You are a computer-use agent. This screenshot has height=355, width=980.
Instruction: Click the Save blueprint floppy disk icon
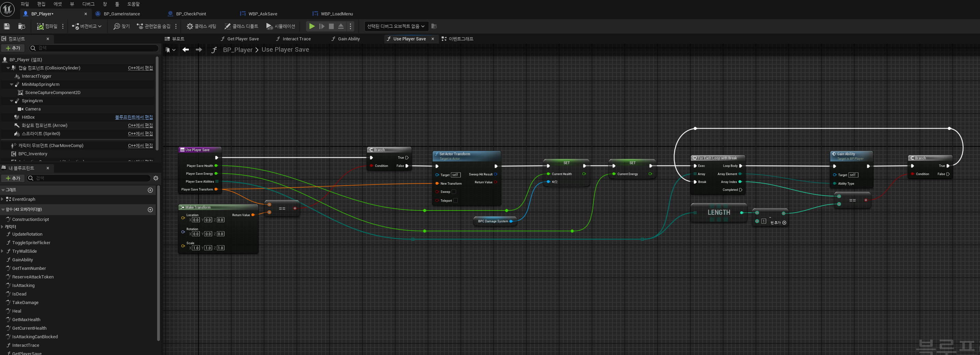click(x=6, y=26)
